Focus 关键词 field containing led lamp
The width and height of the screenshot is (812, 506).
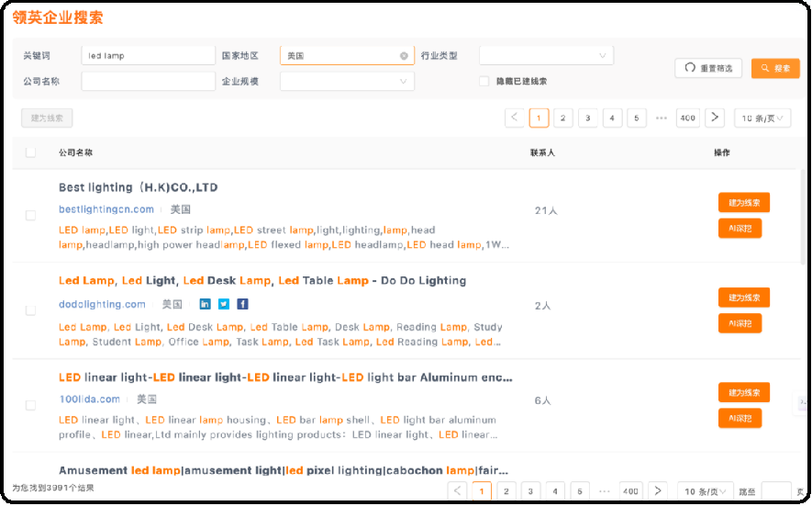[148, 55]
